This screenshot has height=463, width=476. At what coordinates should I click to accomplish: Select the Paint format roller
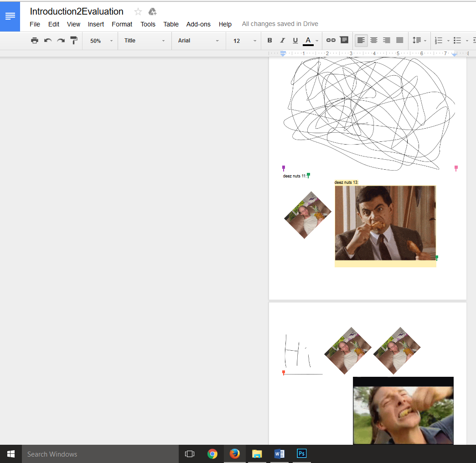pyautogui.click(x=74, y=41)
